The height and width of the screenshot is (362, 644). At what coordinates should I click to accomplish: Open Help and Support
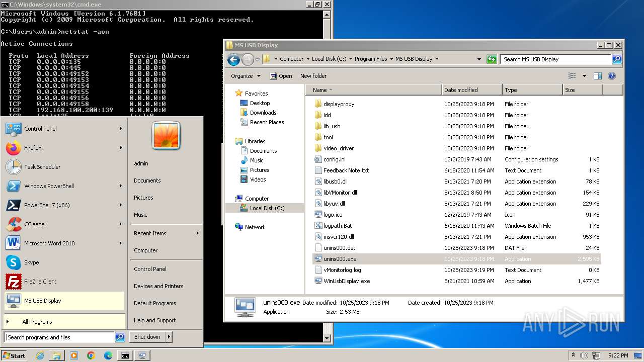click(155, 320)
